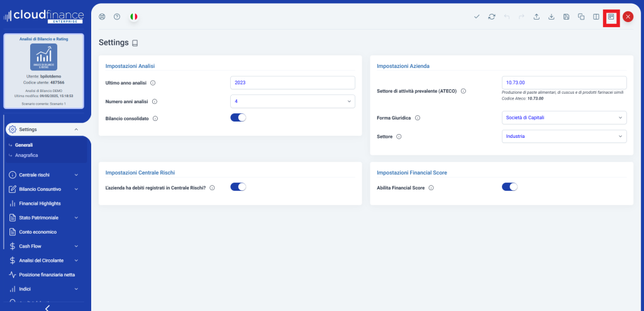This screenshot has height=311, width=644.
Task: Open Financial Highlights in the sidebar
Action: pyautogui.click(x=40, y=203)
